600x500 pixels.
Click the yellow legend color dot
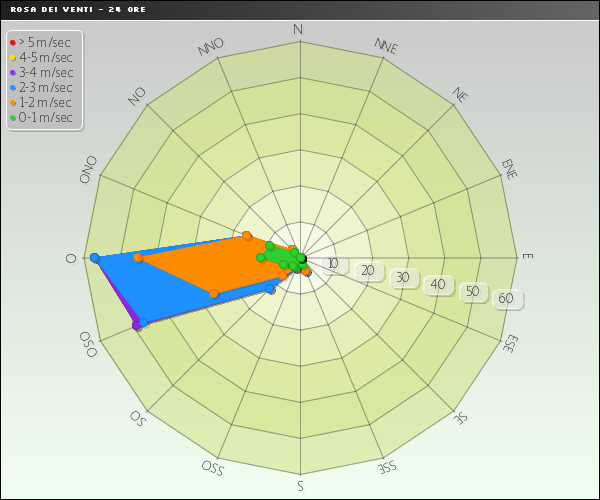pos(13,58)
